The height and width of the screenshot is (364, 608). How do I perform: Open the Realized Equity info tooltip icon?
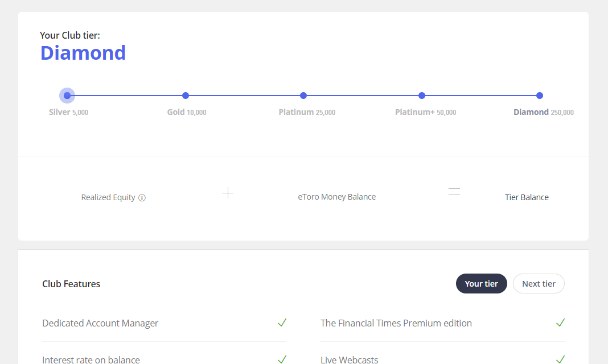[x=143, y=197]
